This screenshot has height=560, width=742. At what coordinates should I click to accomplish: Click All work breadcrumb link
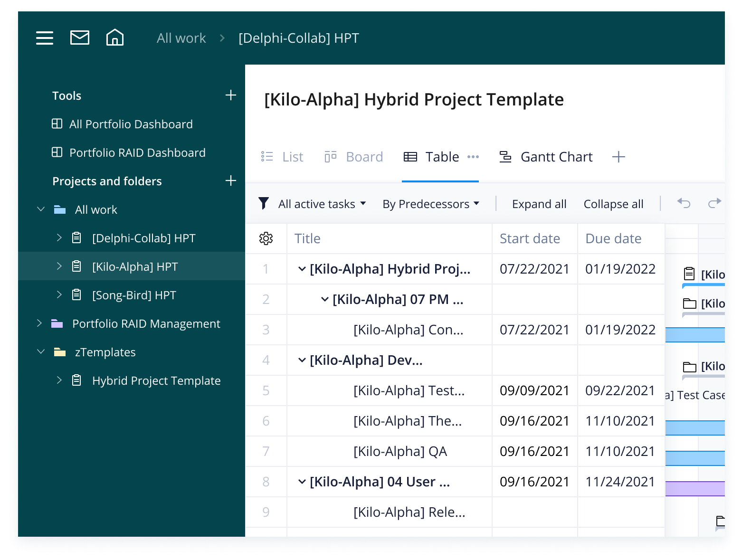pyautogui.click(x=181, y=38)
